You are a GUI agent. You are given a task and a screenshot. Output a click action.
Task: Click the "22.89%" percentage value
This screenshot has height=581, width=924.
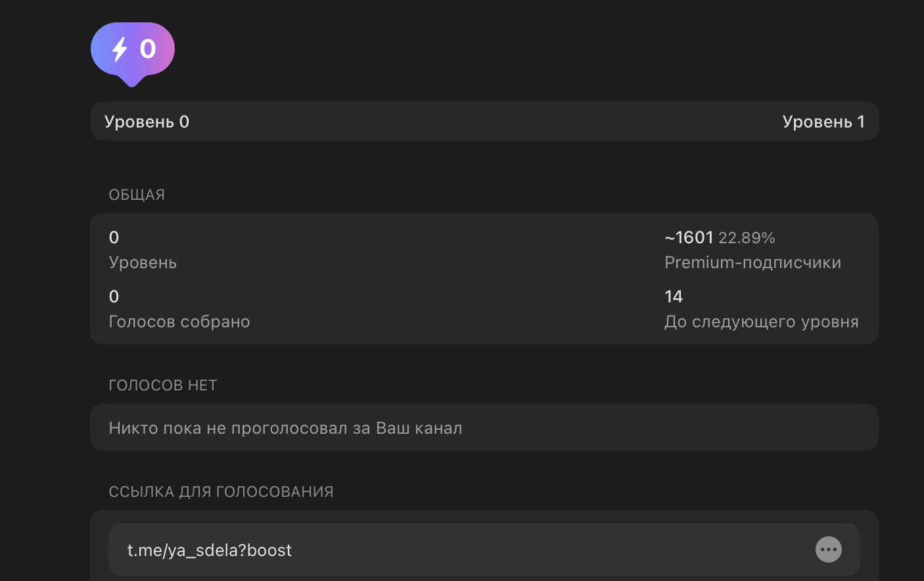tap(747, 238)
